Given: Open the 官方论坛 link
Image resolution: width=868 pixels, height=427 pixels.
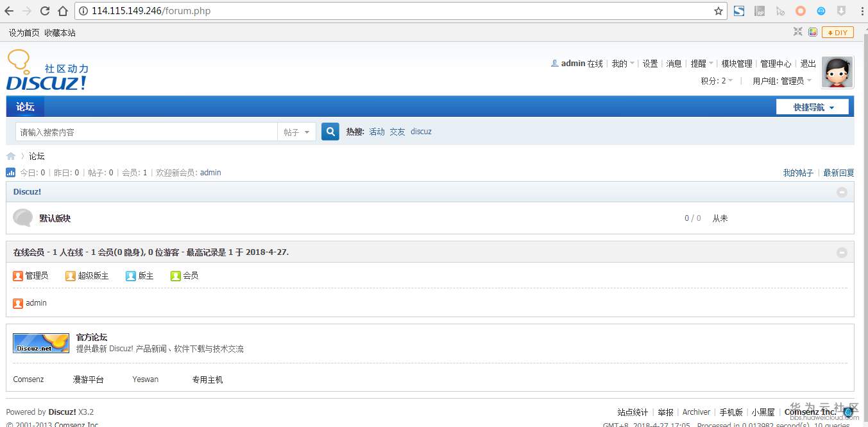Looking at the screenshot, I should pos(92,337).
